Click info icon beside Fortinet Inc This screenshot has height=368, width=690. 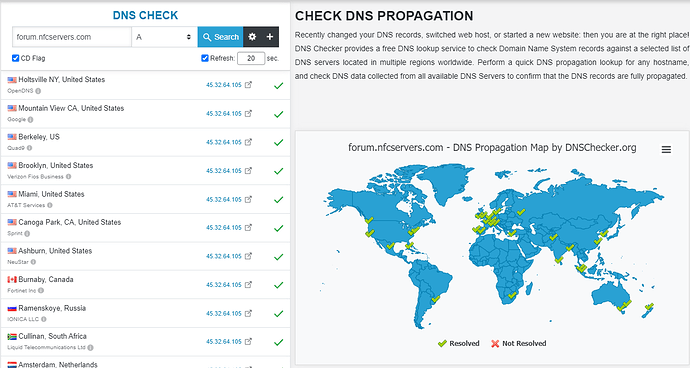pyautogui.click(x=41, y=291)
